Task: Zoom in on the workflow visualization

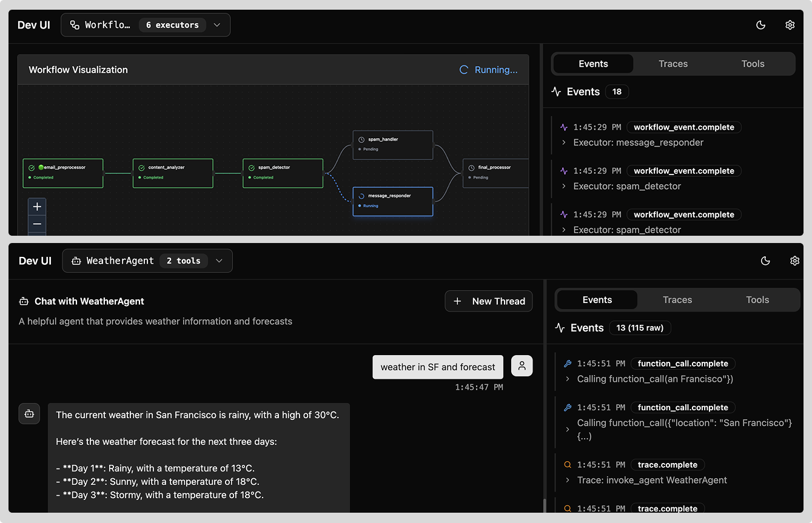Action: [x=37, y=206]
